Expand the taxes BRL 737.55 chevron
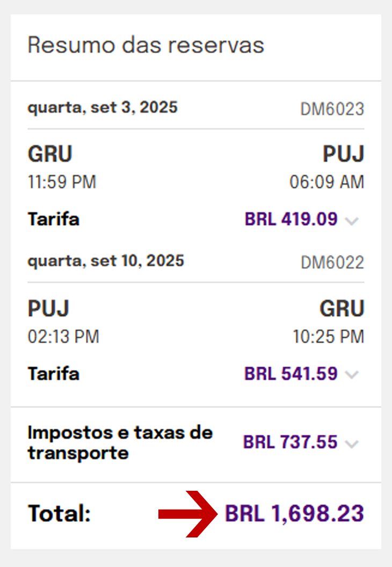Image resolution: width=392 pixels, height=567 pixels. [x=352, y=444]
